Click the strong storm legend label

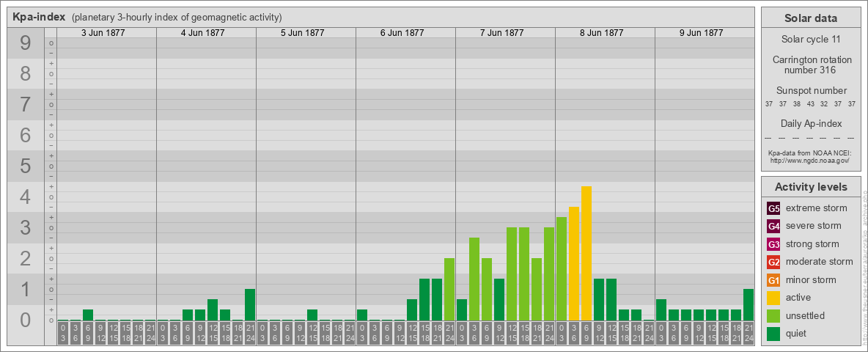(x=812, y=244)
